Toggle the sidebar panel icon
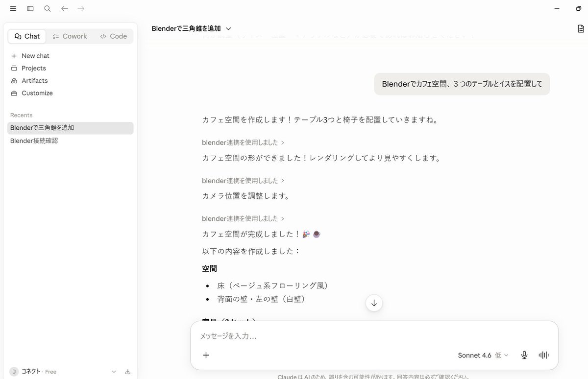588x379 pixels. pos(30,9)
